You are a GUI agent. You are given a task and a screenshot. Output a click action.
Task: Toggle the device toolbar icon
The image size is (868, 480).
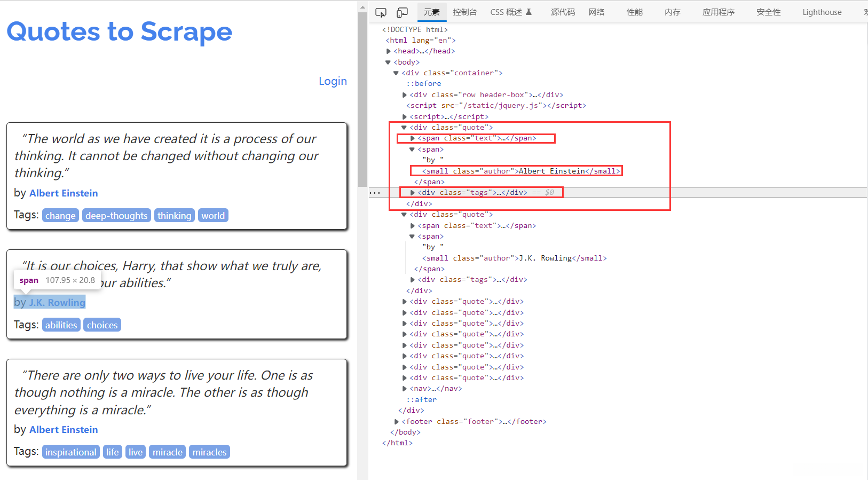[x=402, y=12]
